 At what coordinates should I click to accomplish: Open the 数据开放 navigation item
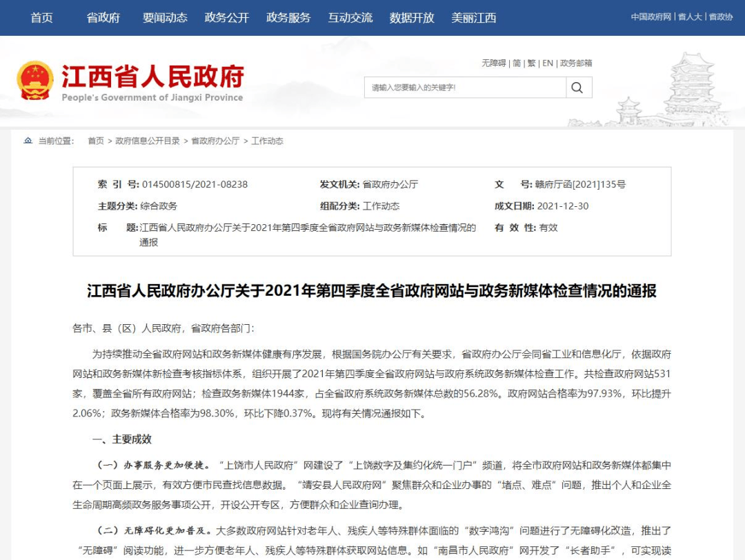pos(412,17)
